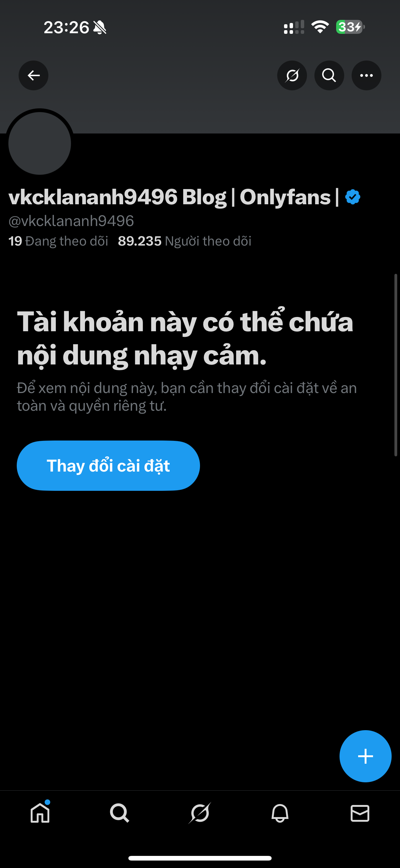Screen dimensions: 400x868
Task: Open Grok icon in top header
Action: point(292,75)
